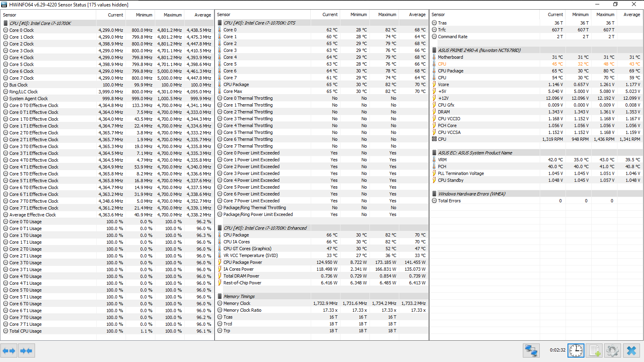Click the expand columns arrows button
Viewport: 644px width, 362px height.
pos(9,351)
